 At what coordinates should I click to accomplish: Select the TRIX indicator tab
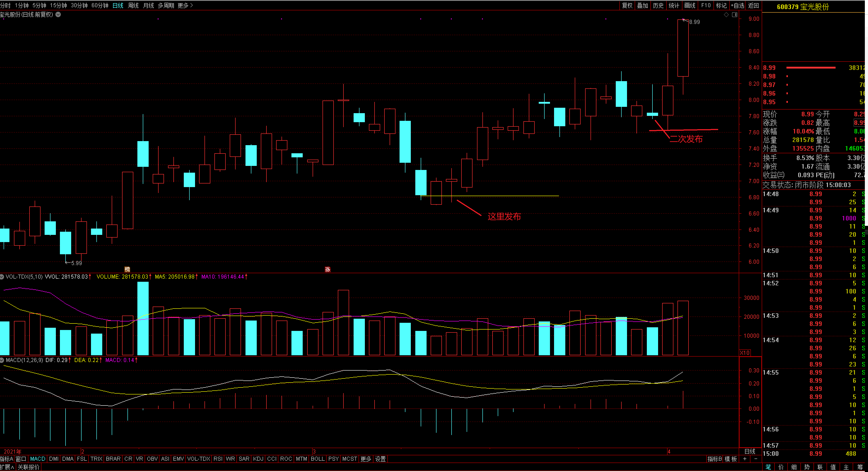(96, 459)
